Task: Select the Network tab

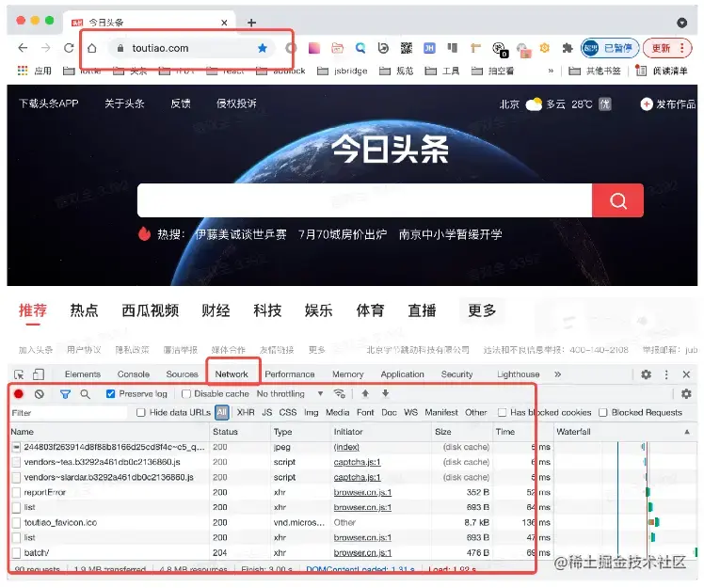Action: click(x=232, y=374)
